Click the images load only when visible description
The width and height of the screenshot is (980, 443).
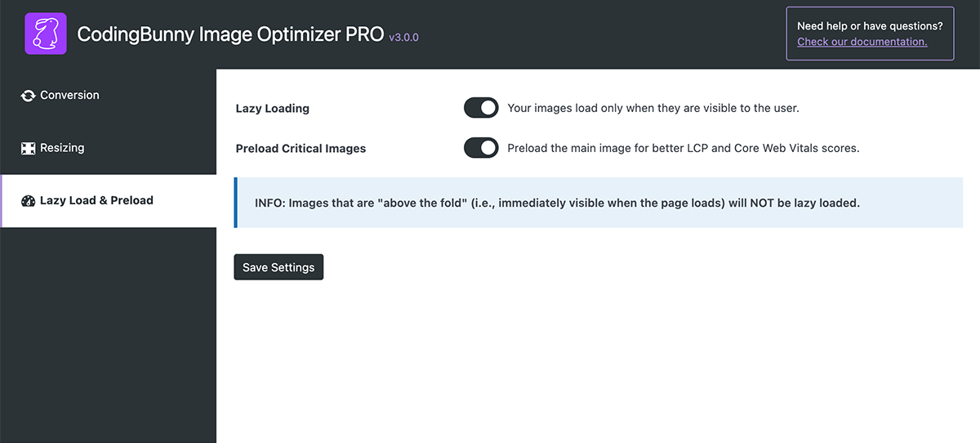[x=653, y=108]
